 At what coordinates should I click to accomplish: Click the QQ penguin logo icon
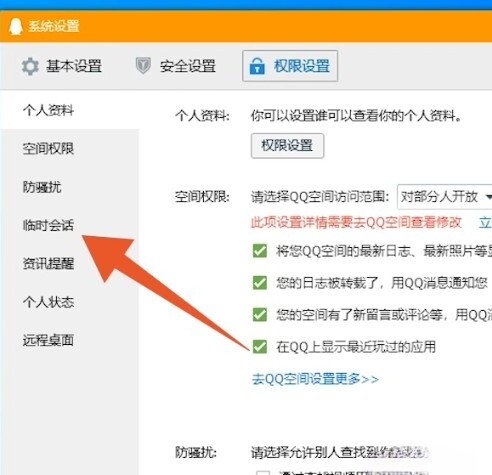pos(15,26)
